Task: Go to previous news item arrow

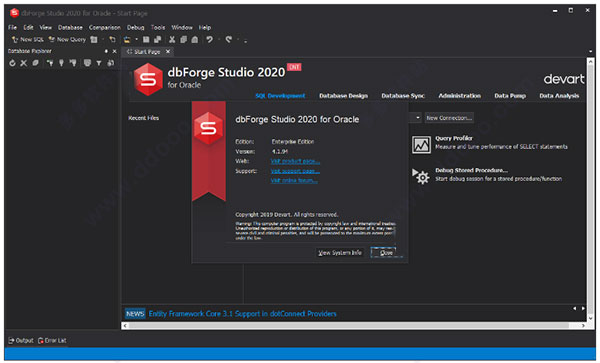Action: coord(574,308)
